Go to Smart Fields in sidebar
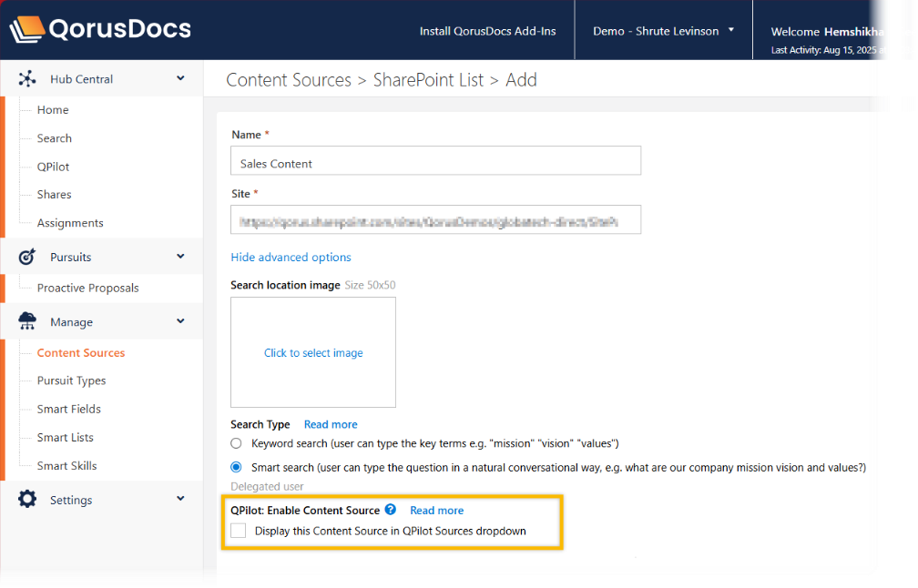Image resolution: width=918 pixels, height=588 pixels. tap(68, 409)
